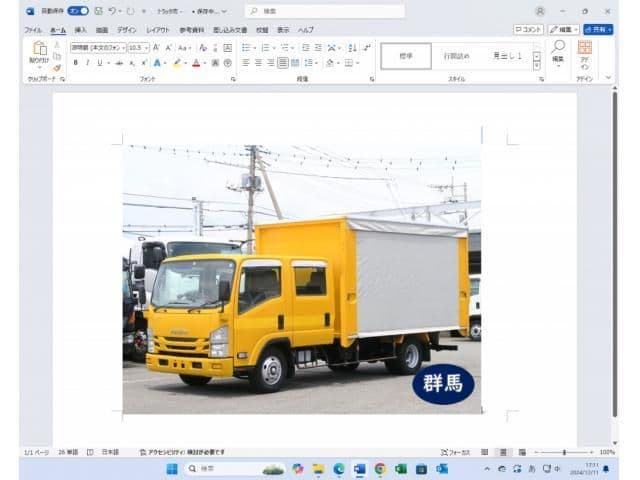The width and height of the screenshot is (640, 480).
Task: Click the paste clipboard icon
Action: (40, 50)
